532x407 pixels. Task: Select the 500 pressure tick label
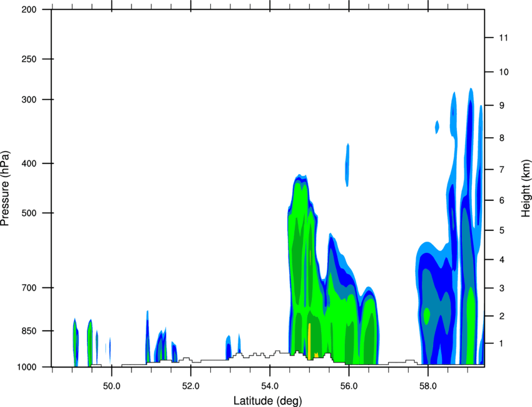pos(29,213)
